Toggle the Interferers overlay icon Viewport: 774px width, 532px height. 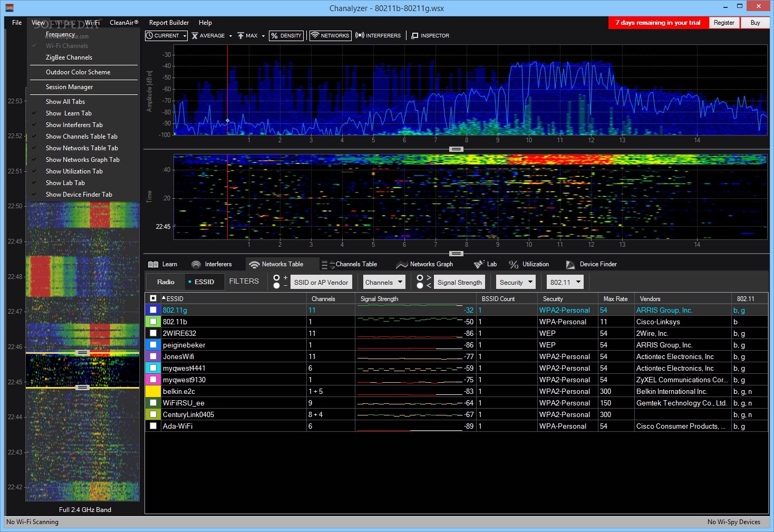pyautogui.click(x=360, y=35)
